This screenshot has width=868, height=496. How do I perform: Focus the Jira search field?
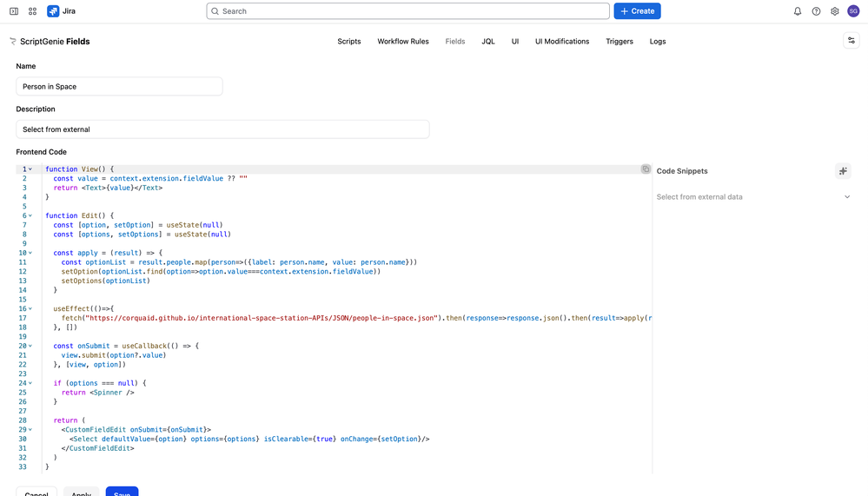point(408,11)
